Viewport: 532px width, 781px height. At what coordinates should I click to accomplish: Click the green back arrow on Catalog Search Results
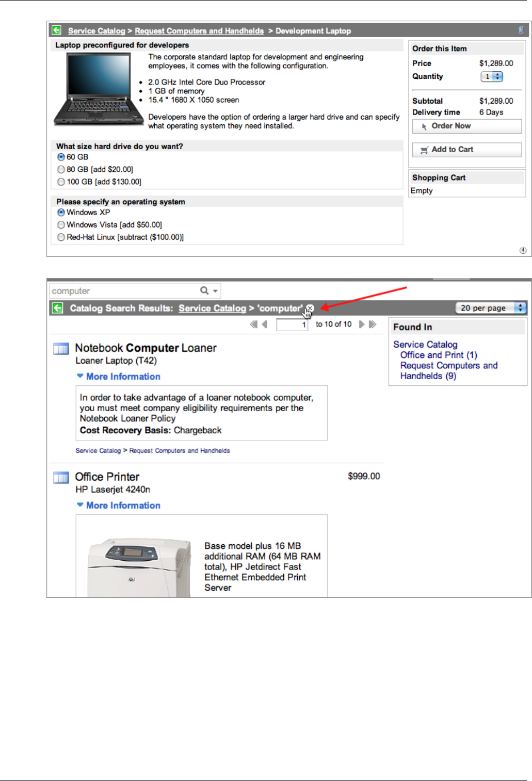[x=57, y=308]
